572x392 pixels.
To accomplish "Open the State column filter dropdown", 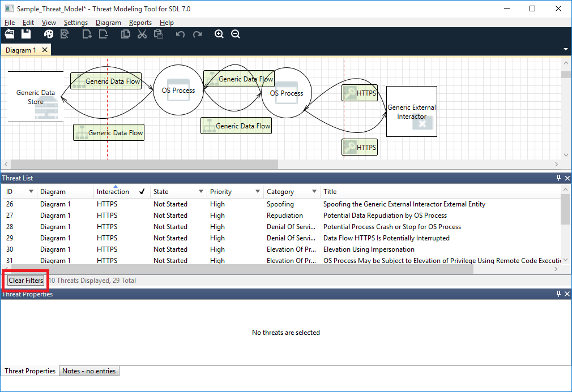I will pos(200,192).
